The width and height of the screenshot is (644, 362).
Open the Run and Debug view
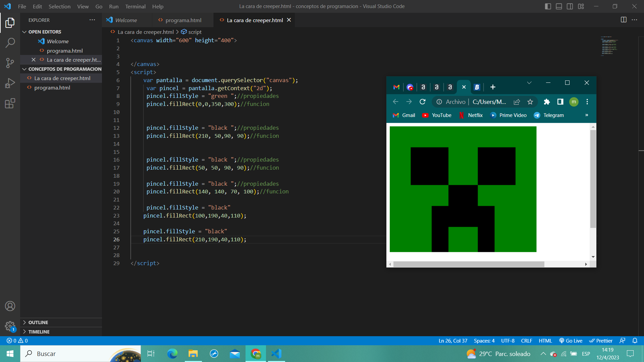point(10,83)
